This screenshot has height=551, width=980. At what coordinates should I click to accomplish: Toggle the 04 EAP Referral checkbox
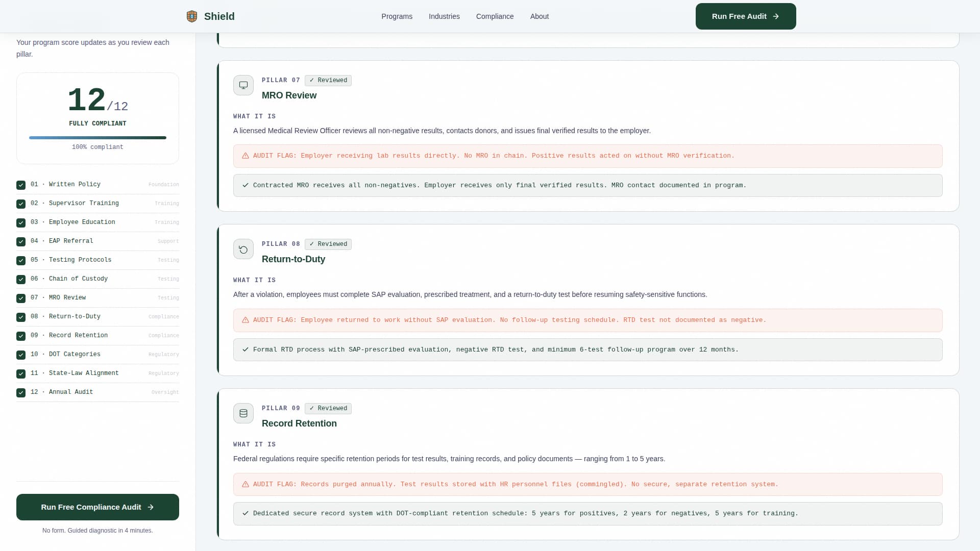click(x=21, y=242)
